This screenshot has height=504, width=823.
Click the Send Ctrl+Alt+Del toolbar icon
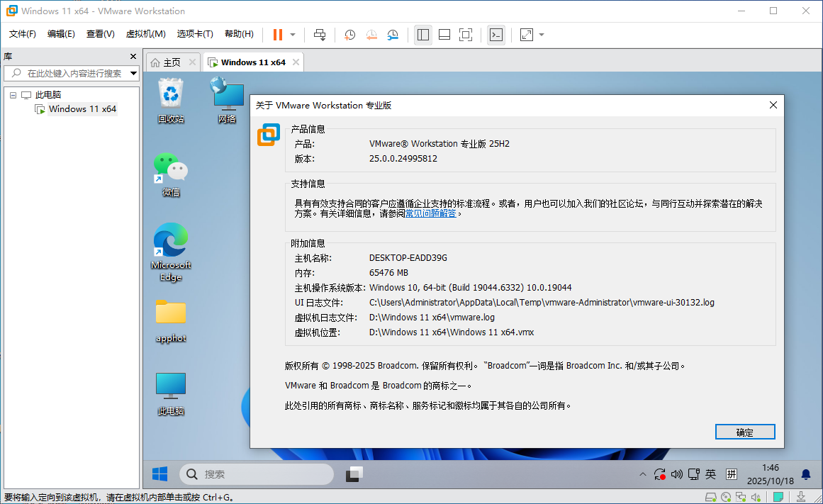320,34
